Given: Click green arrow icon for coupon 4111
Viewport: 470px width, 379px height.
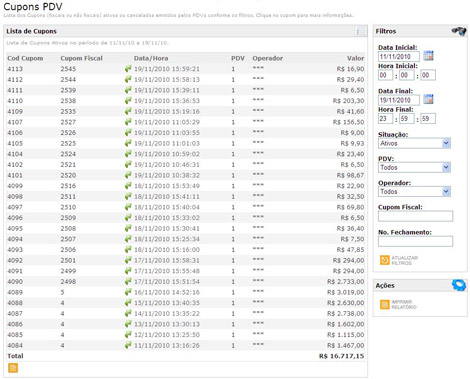Looking at the screenshot, I should point(128,90).
